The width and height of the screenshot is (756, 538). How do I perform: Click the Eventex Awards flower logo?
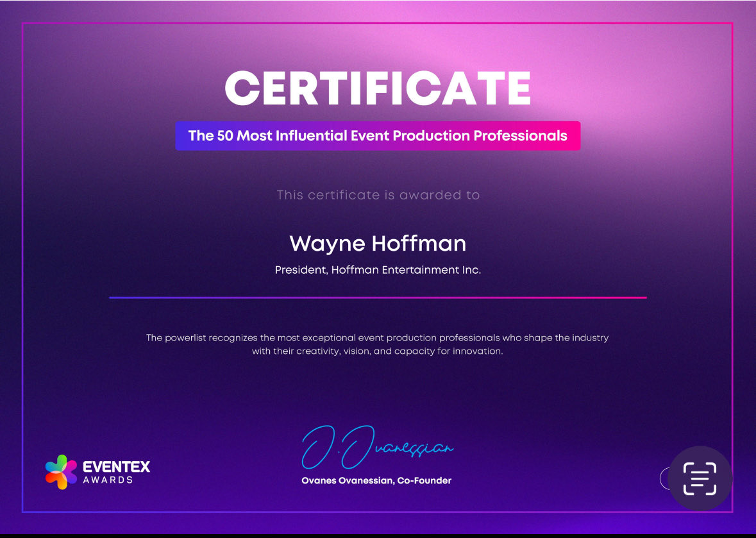61,472
